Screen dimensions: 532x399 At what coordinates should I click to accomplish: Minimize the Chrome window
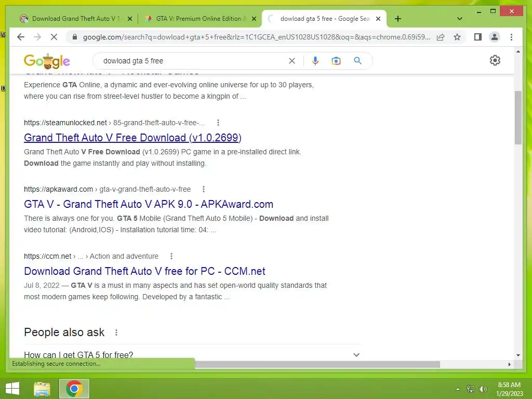pos(478,11)
